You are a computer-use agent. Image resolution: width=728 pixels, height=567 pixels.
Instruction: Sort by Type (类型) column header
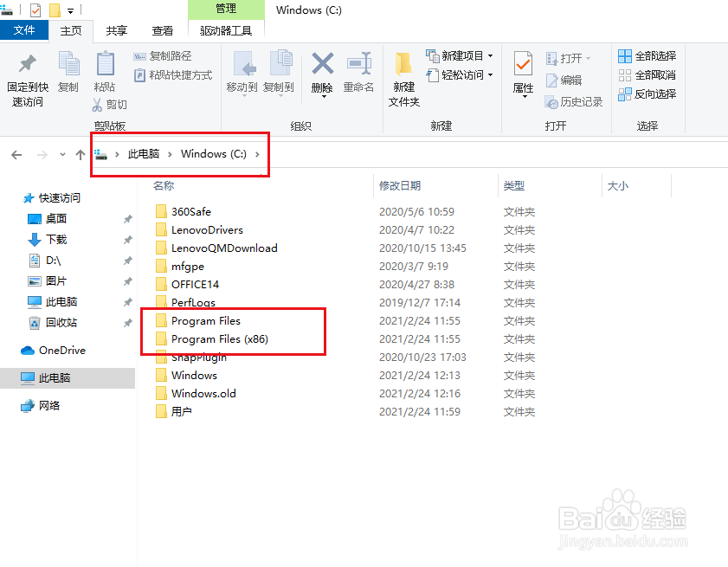(514, 186)
